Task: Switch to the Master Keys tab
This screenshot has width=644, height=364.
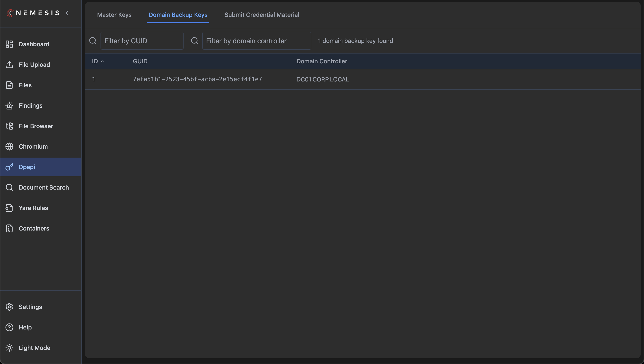Action: [x=114, y=15]
